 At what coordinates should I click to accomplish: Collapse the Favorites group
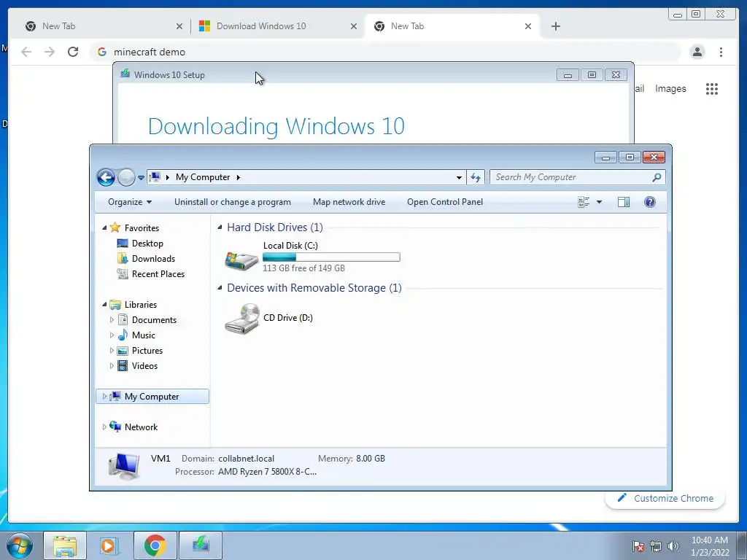104,228
